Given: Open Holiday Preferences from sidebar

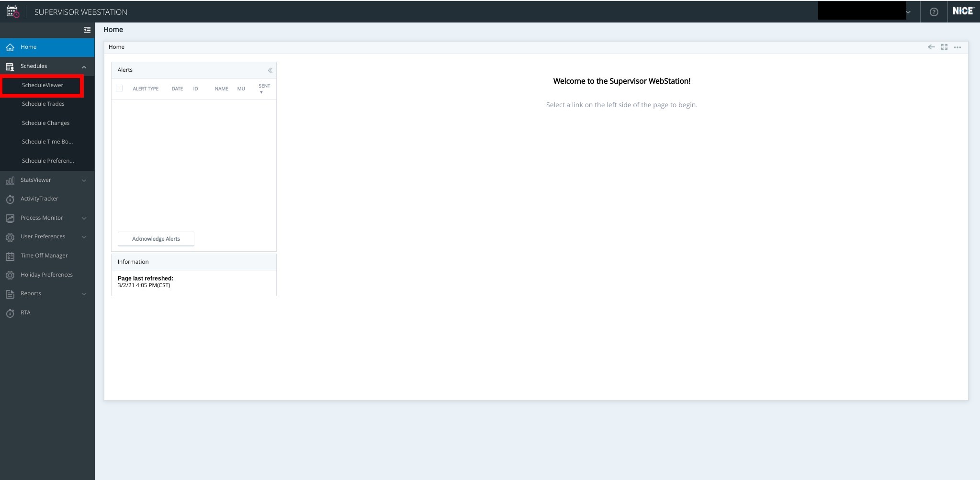Looking at the screenshot, I should (47, 275).
